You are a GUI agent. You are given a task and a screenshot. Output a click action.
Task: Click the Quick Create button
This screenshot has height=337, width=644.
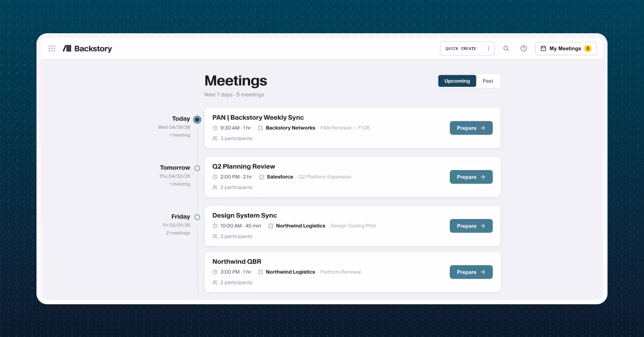[461, 48]
